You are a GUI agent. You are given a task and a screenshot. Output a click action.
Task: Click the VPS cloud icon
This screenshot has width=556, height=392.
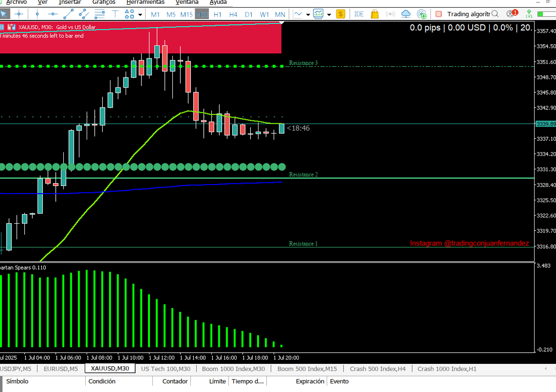406,14
